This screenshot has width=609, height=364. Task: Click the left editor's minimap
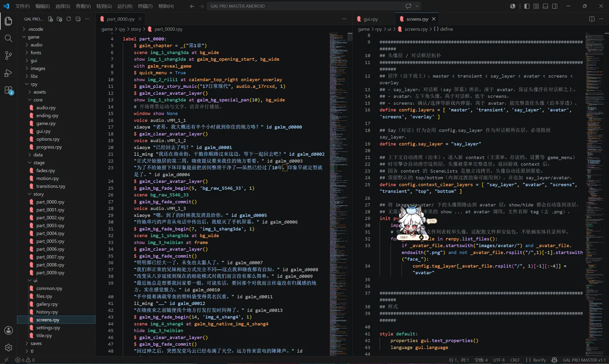tap(339, 194)
